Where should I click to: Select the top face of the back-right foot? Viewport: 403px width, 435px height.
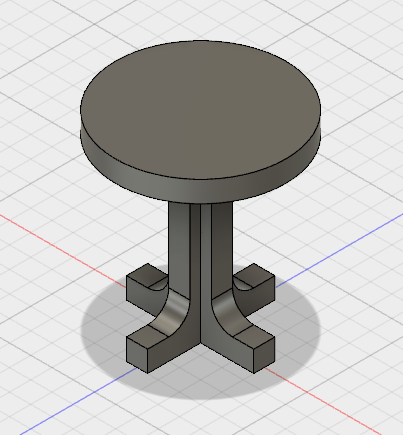point(255,275)
